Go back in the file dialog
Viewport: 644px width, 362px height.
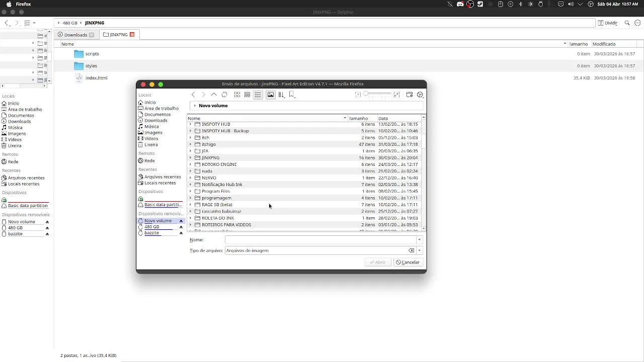coord(193,95)
